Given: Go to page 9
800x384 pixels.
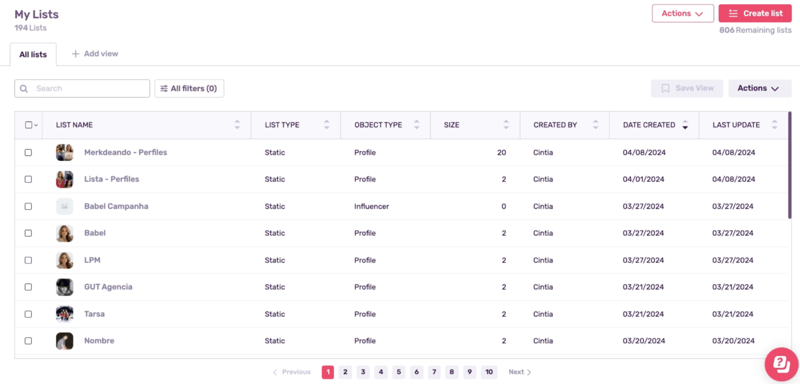Looking at the screenshot, I should click(x=469, y=372).
